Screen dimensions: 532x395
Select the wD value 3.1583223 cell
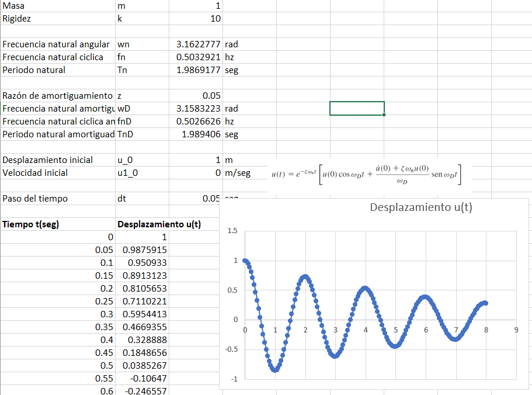pyautogui.click(x=196, y=109)
